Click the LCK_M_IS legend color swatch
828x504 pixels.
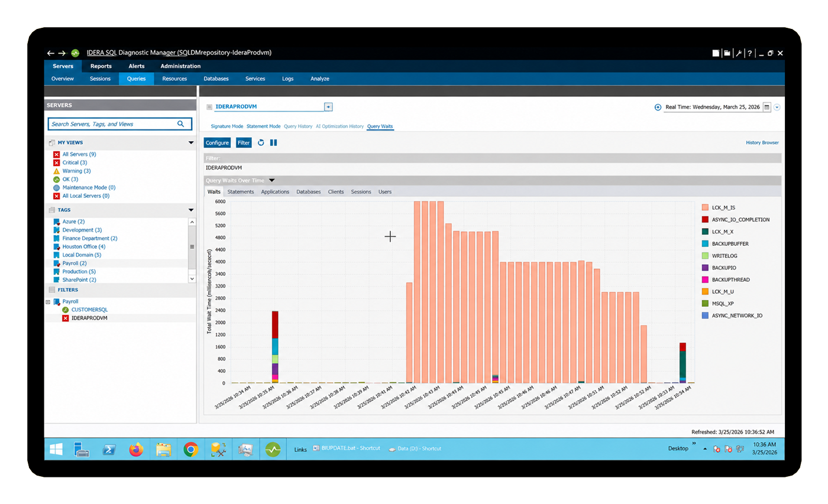[705, 207]
